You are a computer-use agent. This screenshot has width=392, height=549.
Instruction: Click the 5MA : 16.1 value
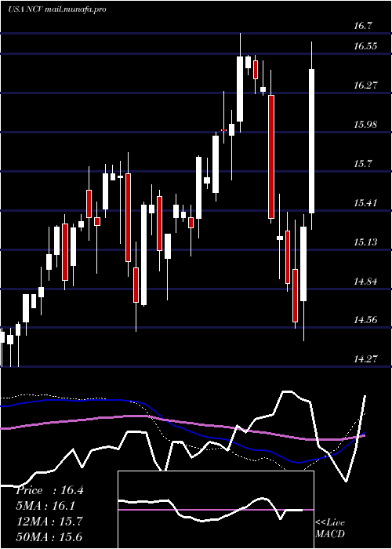[x=45, y=506]
